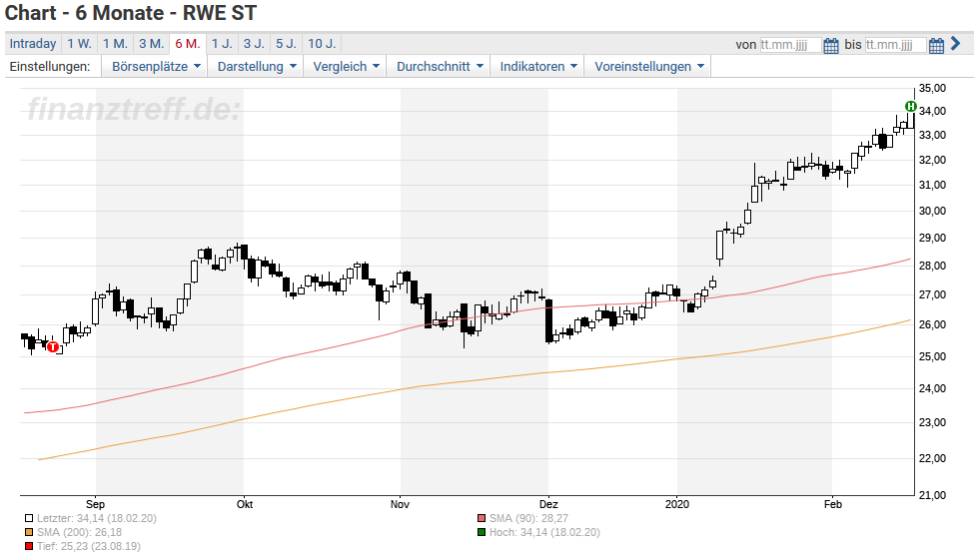Click the orange SMA (200) legend swatch
This screenshot has width=980, height=559.
pyautogui.click(x=29, y=533)
